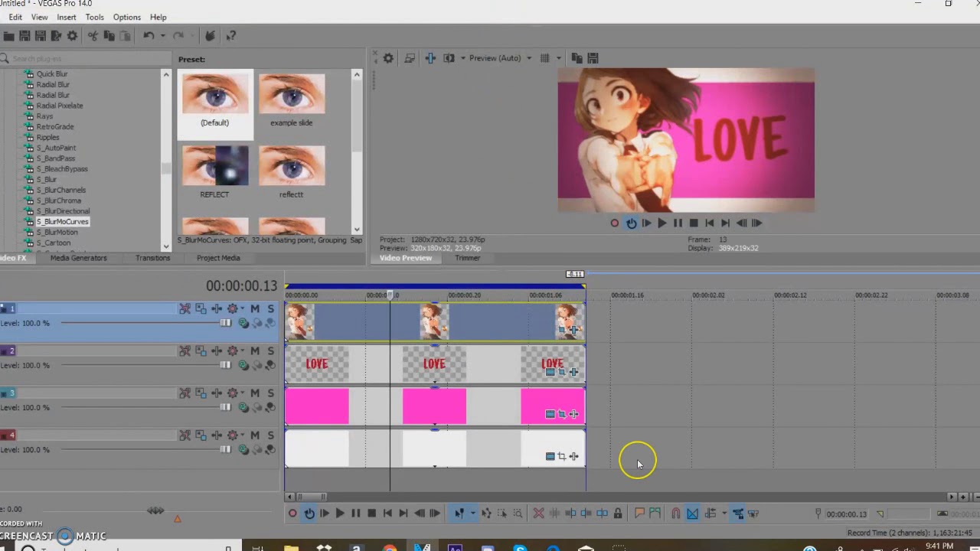Solo track 3
980x551 pixels.
[x=270, y=393]
